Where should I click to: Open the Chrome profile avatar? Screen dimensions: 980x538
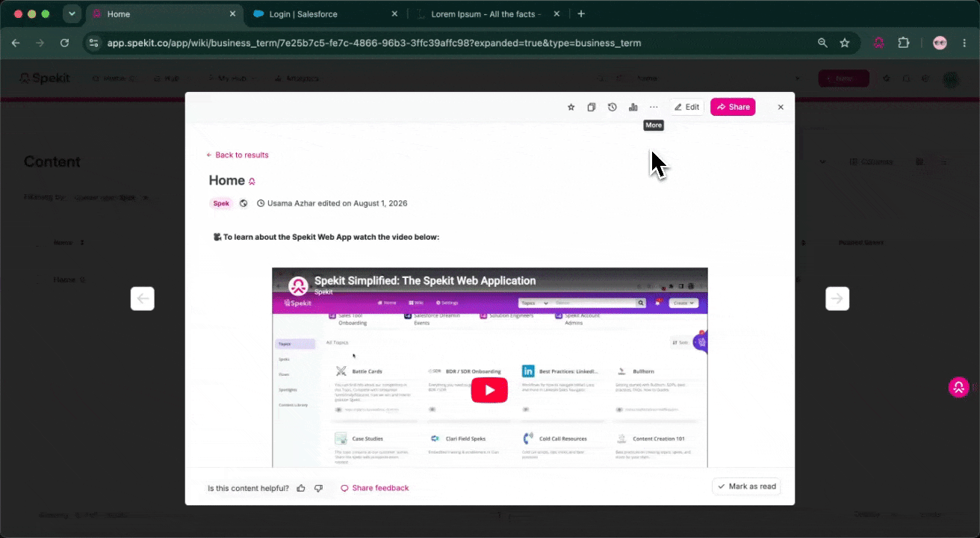(x=940, y=43)
